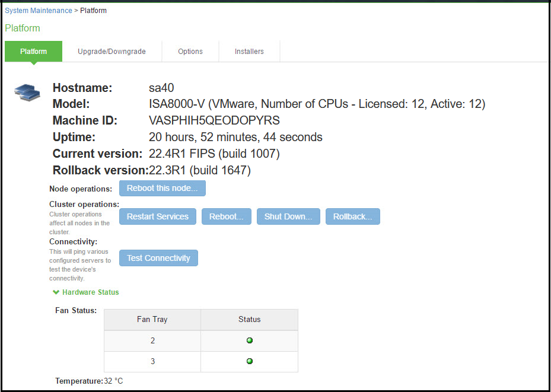Select the Platform tab
This screenshot has width=551, height=392.
[33, 52]
